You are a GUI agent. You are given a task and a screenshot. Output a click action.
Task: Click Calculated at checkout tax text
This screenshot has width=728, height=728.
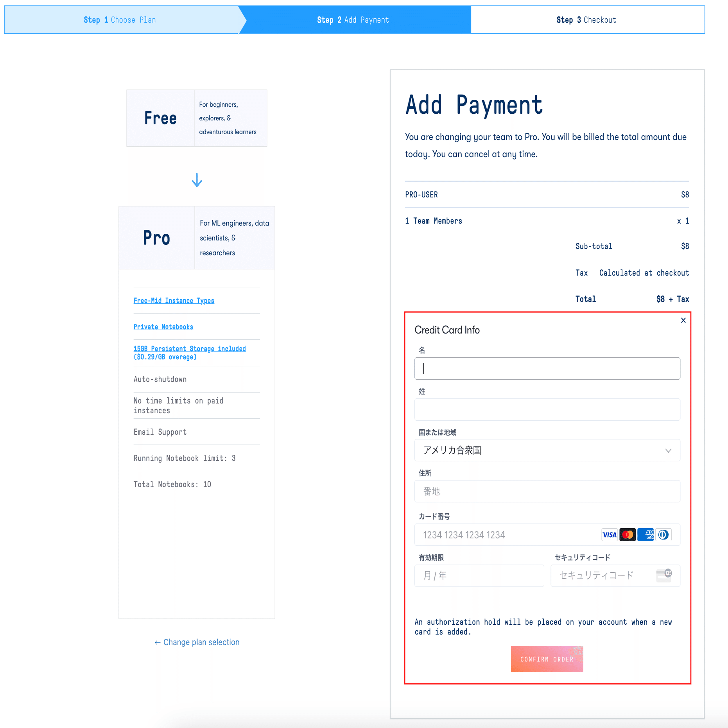point(644,273)
